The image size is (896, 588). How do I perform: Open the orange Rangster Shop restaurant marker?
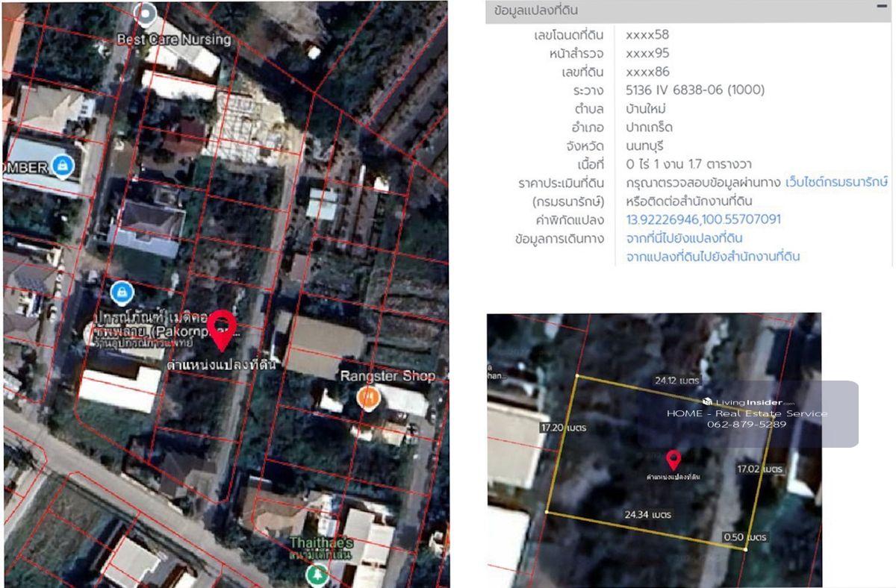point(369,398)
